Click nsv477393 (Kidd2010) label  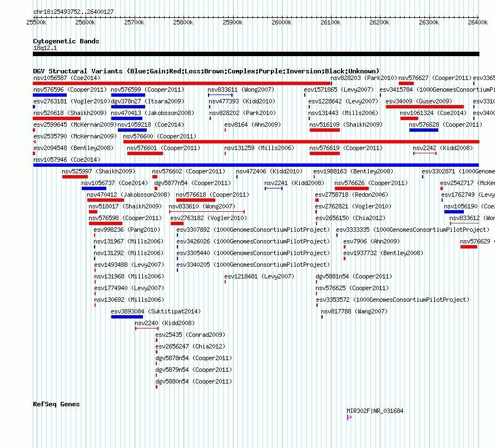tap(242, 101)
